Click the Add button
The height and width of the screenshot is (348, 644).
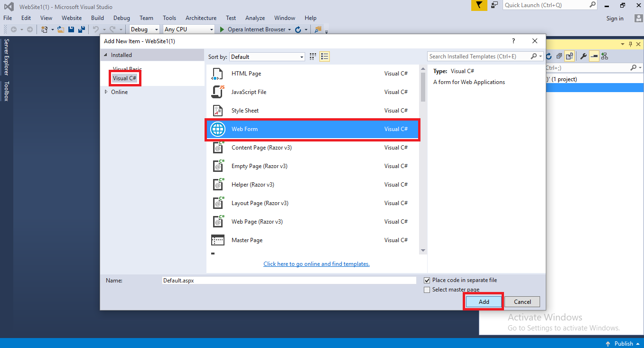[483, 301]
